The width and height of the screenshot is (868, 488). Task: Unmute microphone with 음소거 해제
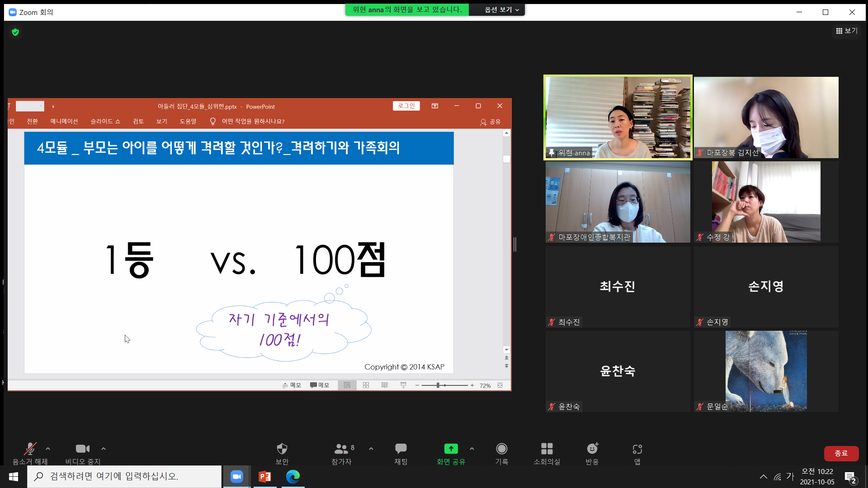pyautogui.click(x=30, y=453)
